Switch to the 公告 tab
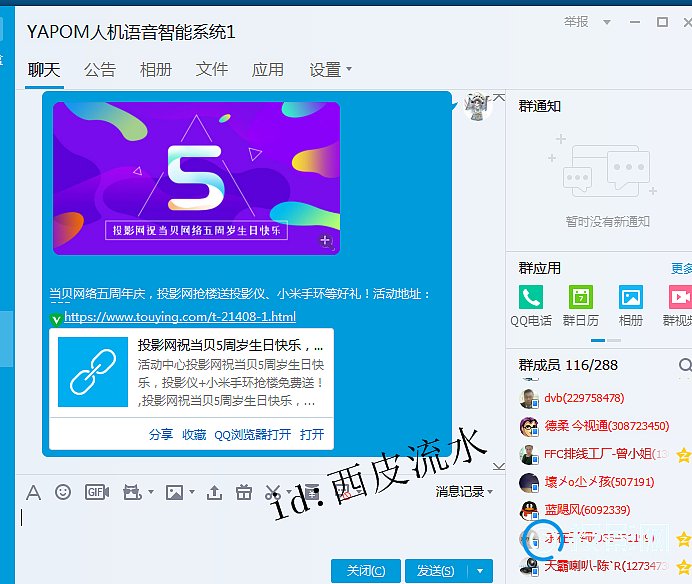This screenshot has height=584, width=692. (100, 70)
